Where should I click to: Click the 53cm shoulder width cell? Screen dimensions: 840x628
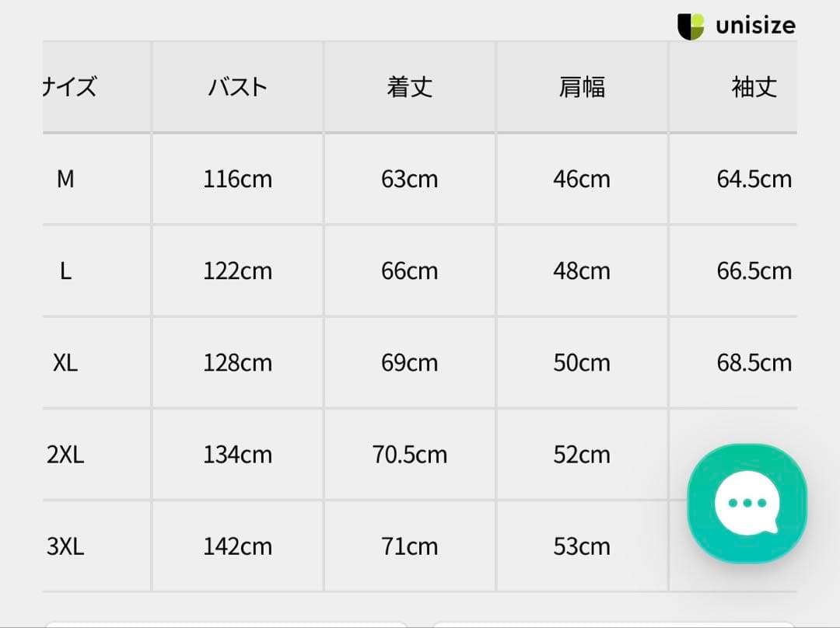tap(582, 546)
